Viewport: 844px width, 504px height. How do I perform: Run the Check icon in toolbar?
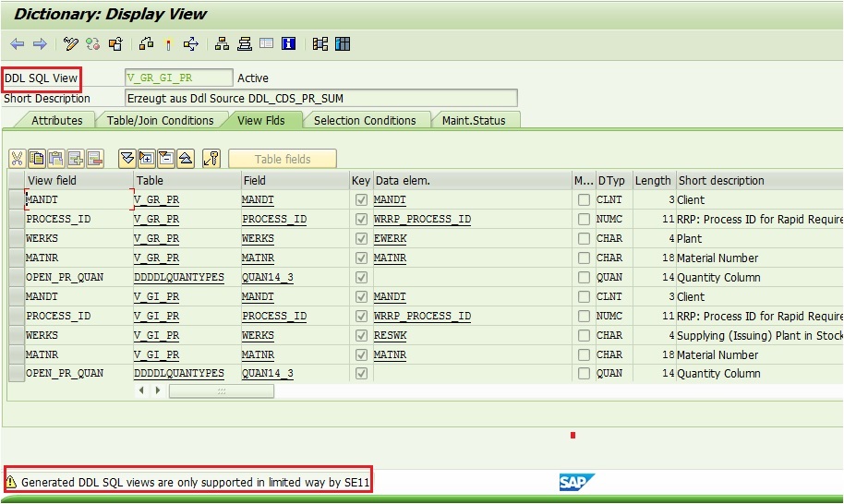147,44
